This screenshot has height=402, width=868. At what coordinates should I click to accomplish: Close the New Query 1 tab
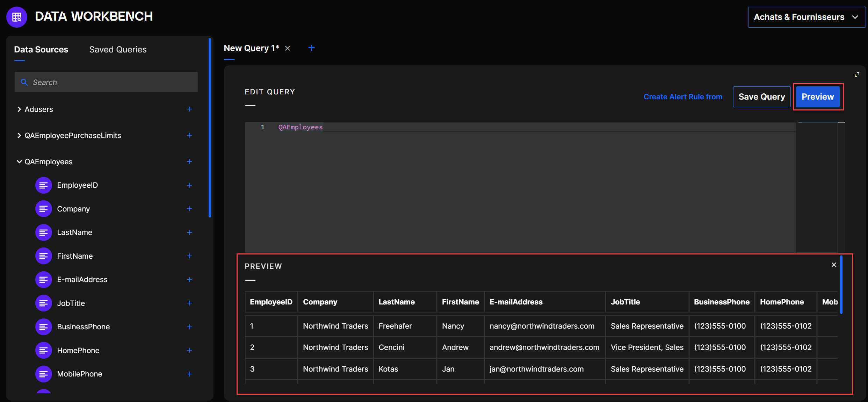pyautogui.click(x=288, y=48)
